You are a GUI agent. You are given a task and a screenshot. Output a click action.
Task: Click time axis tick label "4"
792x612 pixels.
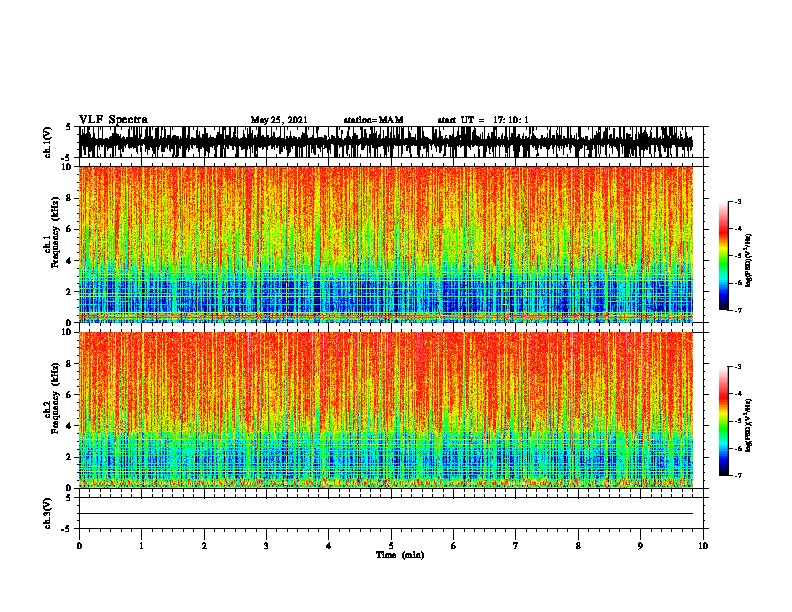pos(329,546)
